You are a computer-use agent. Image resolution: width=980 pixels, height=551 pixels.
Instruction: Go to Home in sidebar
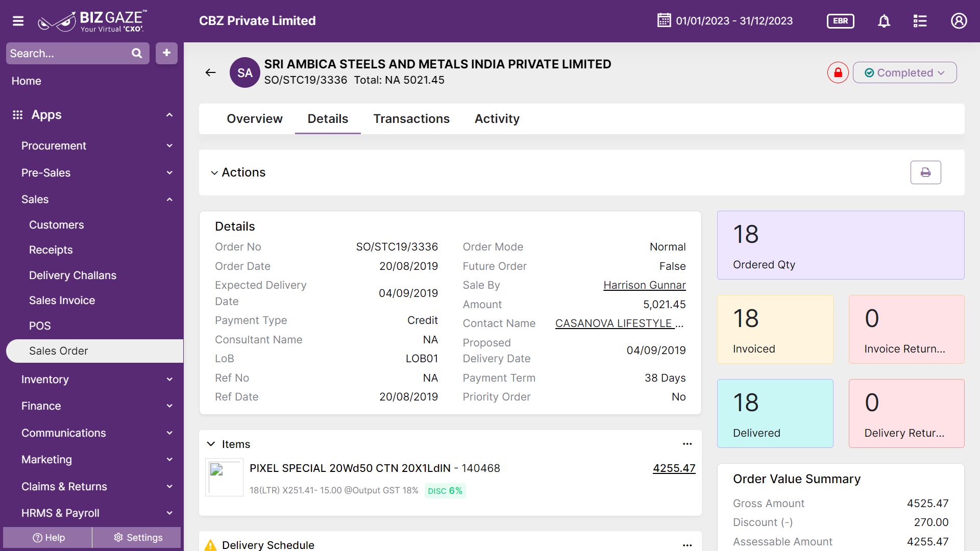[27, 81]
